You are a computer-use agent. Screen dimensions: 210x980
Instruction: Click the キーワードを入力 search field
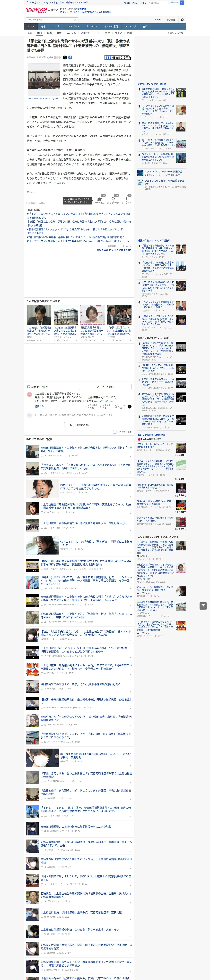[x=49, y=20]
